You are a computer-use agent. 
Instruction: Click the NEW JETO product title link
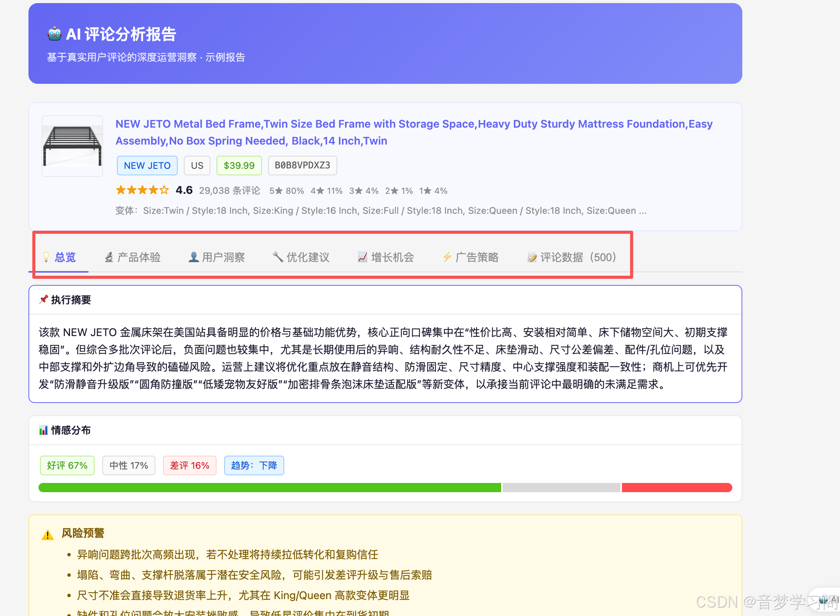(x=414, y=132)
